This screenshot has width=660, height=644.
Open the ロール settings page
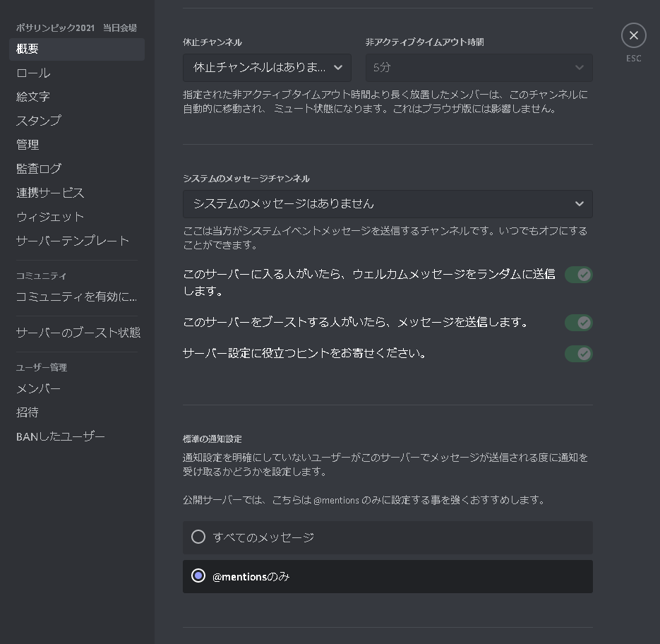(x=77, y=73)
